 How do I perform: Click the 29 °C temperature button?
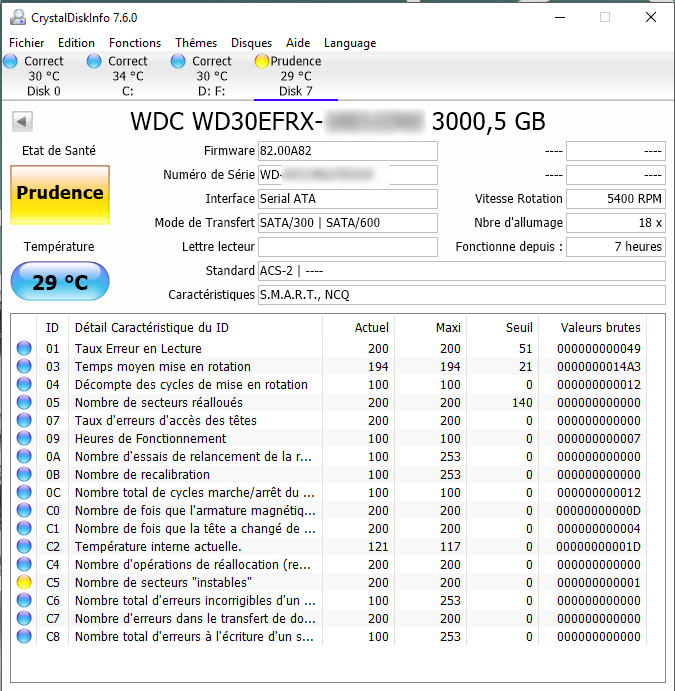[60, 281]
